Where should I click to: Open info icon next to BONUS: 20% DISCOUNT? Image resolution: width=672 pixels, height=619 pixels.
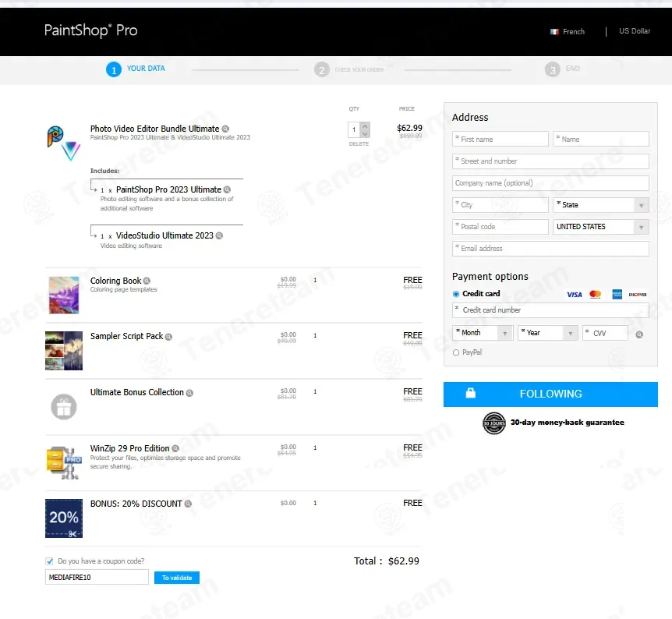[188, 504]
